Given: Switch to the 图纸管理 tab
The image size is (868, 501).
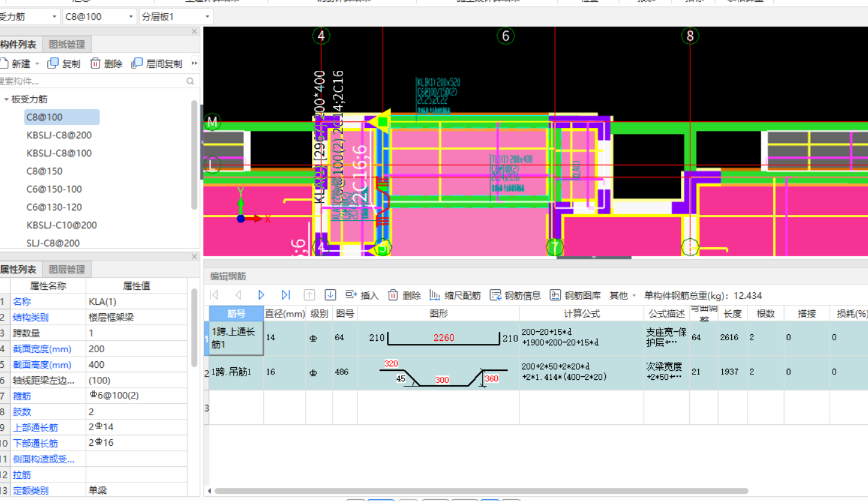Looking at the screenshot, I should coord(67,44).
